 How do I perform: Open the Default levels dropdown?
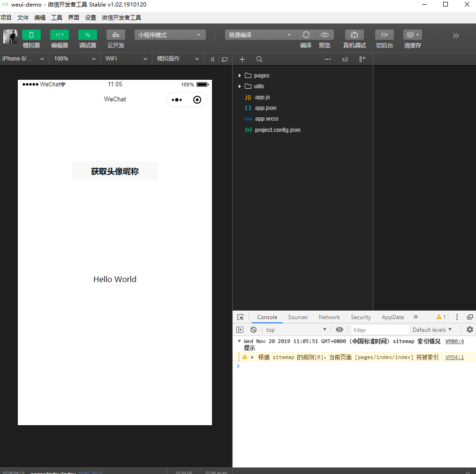pos(432,329)
